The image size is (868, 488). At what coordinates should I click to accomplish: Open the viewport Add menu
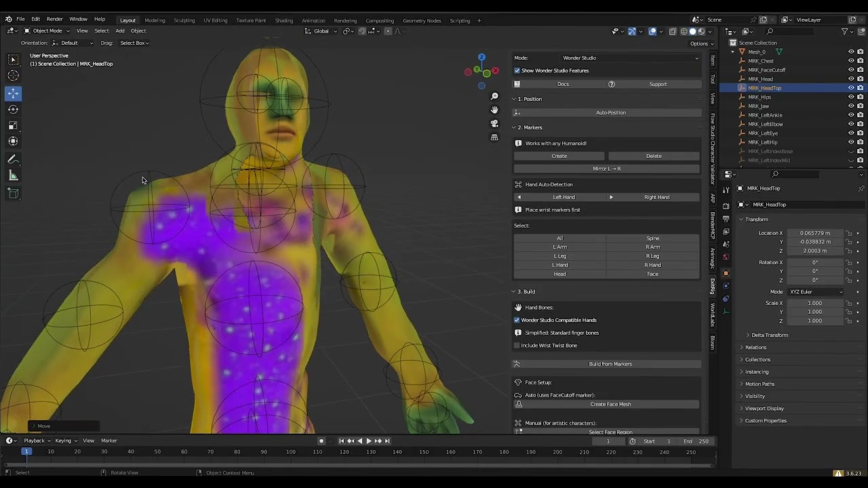click(x=119, y=30)
